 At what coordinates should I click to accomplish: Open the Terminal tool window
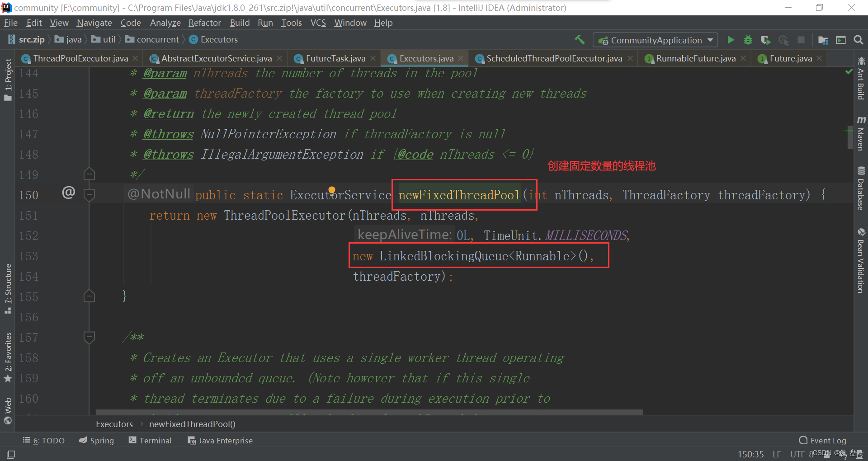[x=150, y=440]
